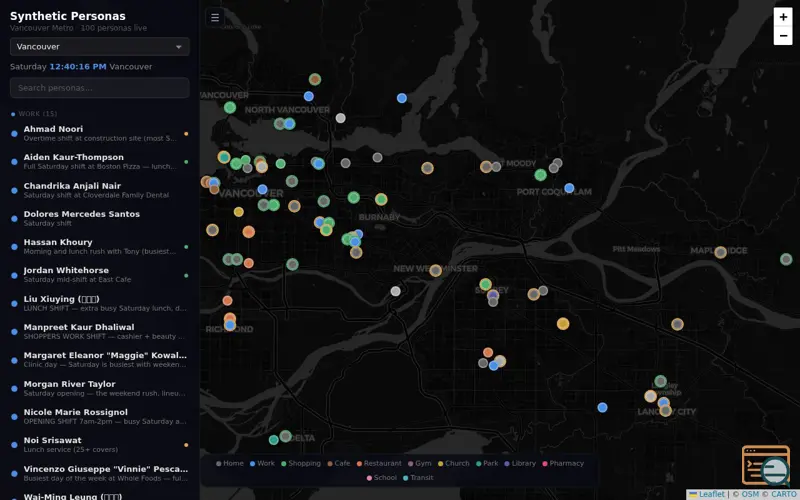This screenshot has height=500, width=800.
Task: Click the marker on the Maple Ridge label
Action: click(720, 252)
